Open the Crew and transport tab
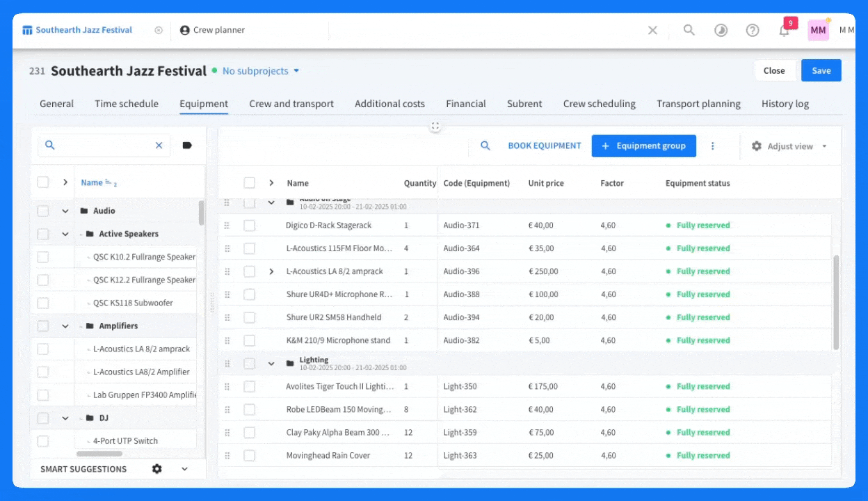This screenshot has height=501, width=868. point(291,104)
